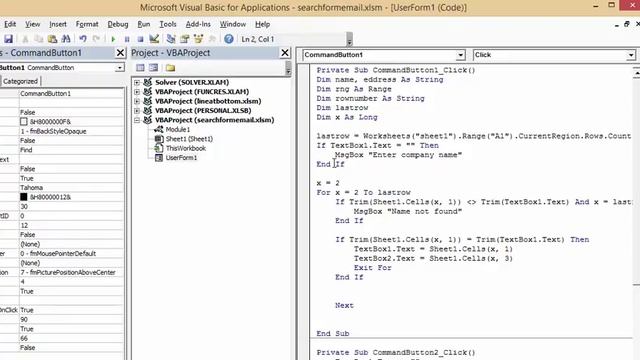Click the '1 - fmBackStyleOpaque' property value

[x=53, y=131]
